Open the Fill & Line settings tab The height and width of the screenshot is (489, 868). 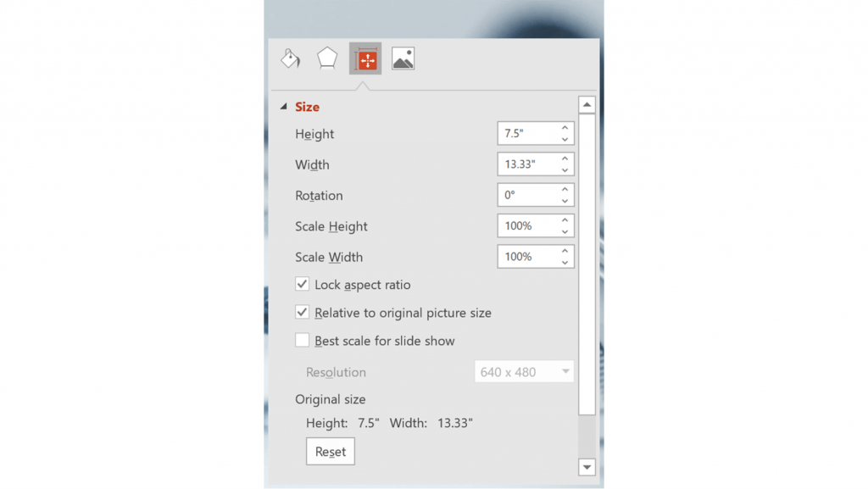289,58
